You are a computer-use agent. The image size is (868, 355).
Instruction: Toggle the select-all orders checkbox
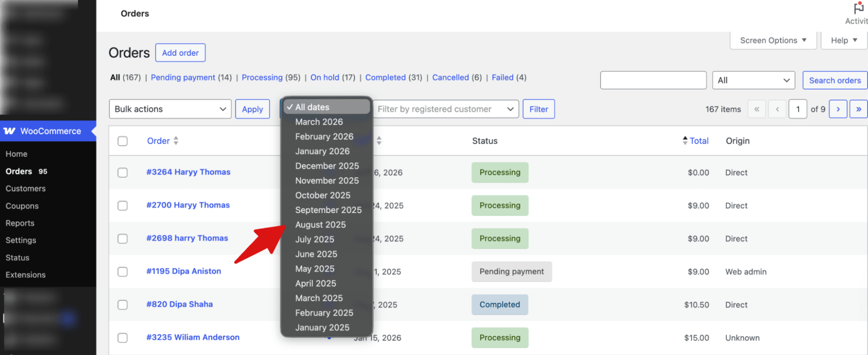[122, 141]
